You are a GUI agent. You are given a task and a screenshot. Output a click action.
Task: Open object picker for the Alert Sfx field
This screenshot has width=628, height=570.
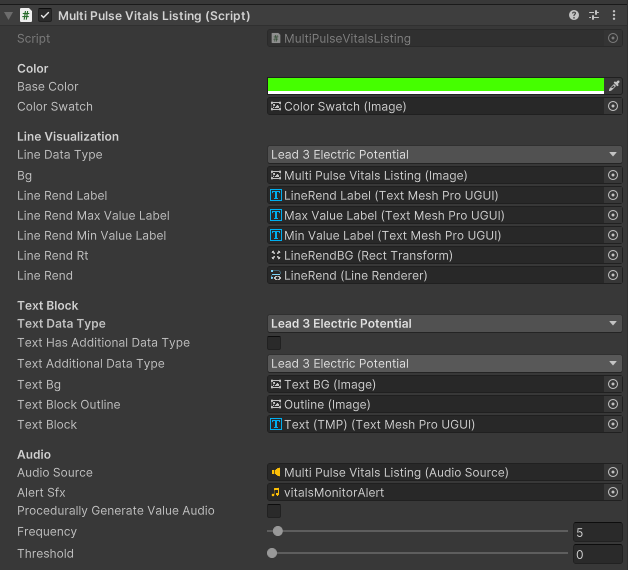click(613, 493)
